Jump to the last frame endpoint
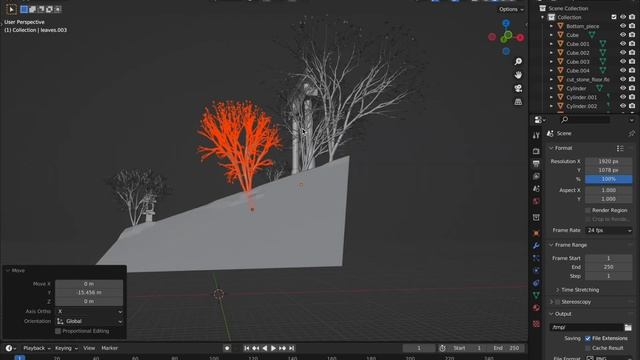The image size is (640, 360). pos(291,348)
